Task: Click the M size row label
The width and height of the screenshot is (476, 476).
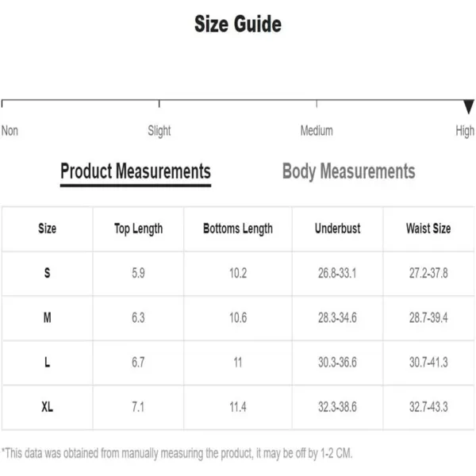Action: (47, 318)
